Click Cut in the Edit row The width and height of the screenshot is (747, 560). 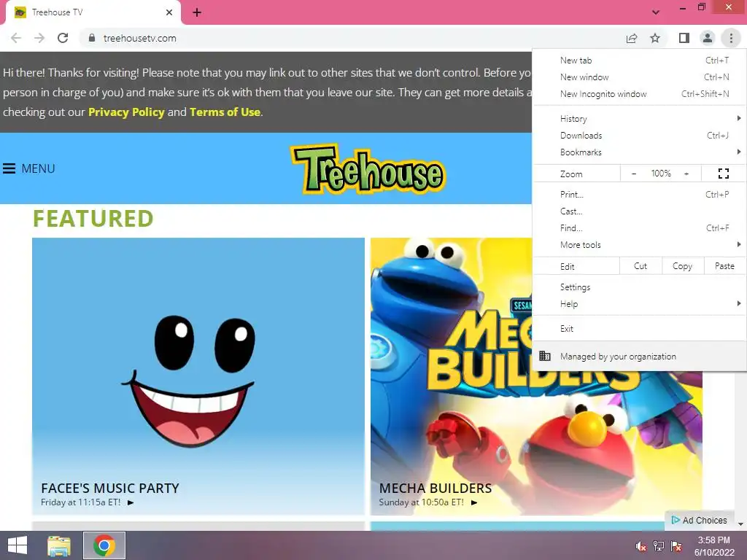coord(640,266)
